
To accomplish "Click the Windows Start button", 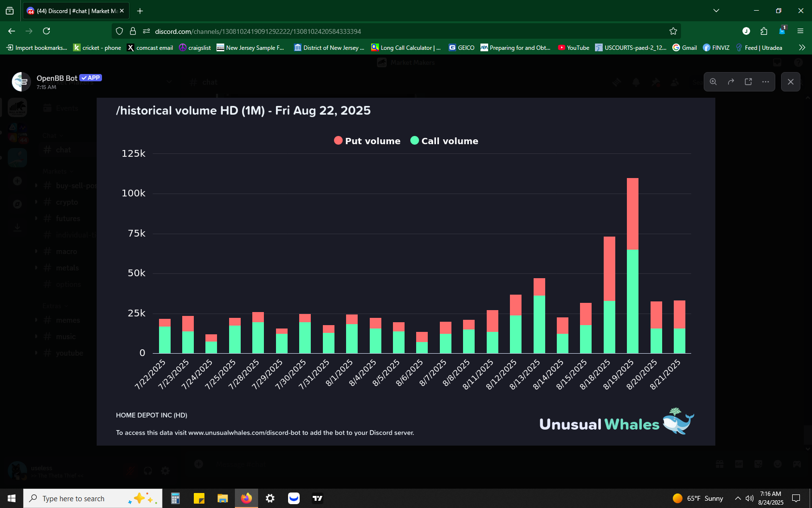I will tap(12, 498).
